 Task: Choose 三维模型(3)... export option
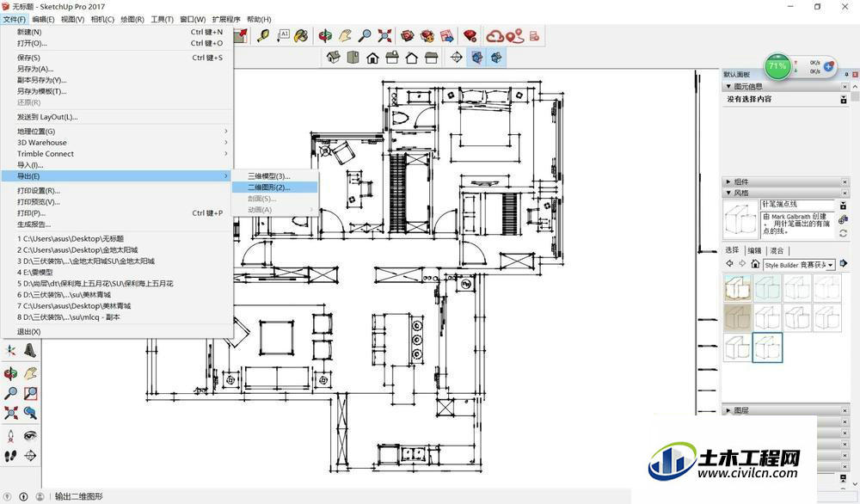click(x=275, y=176)
